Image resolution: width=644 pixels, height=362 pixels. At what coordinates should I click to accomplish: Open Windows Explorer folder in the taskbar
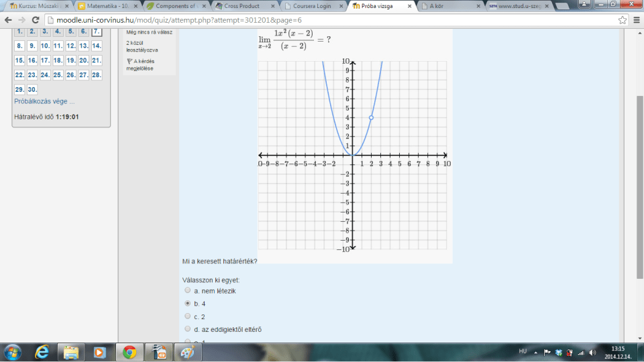pyautogui.click(x=71, y=351)
